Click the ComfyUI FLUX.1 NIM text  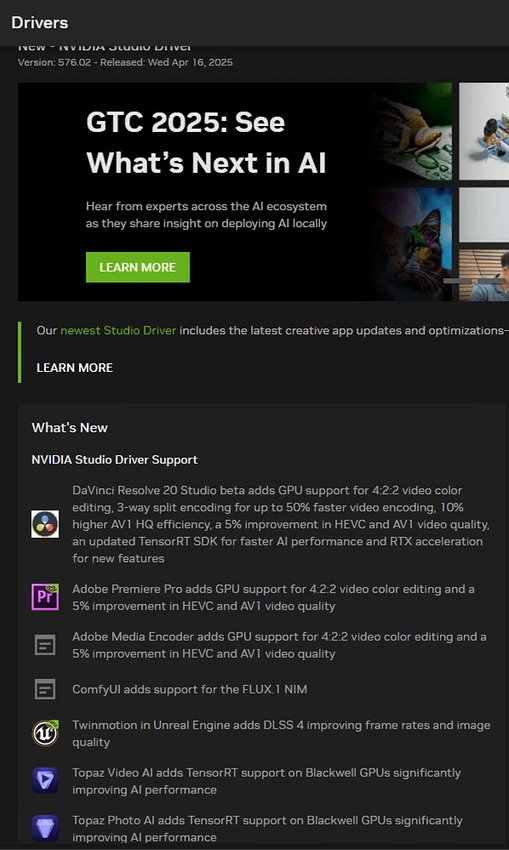coord(190,690)
